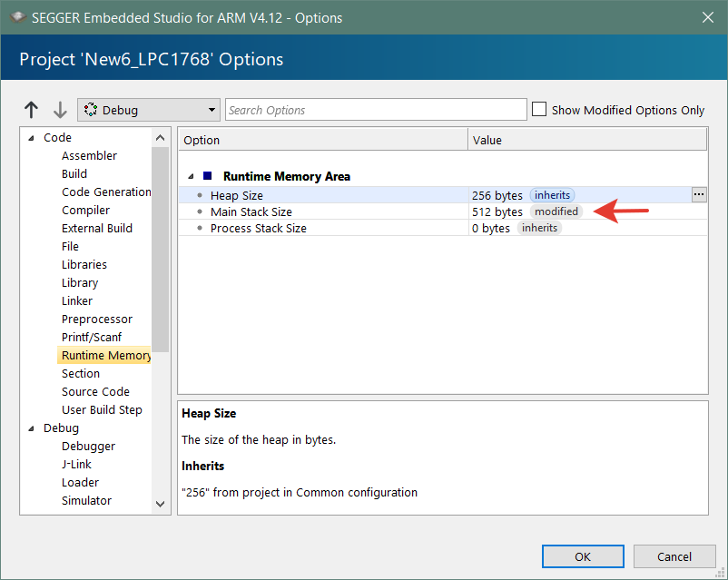The image size is (728, 580).
Task: Click the ellipsis button on Heap Size row
Action: tap(699, 195)
